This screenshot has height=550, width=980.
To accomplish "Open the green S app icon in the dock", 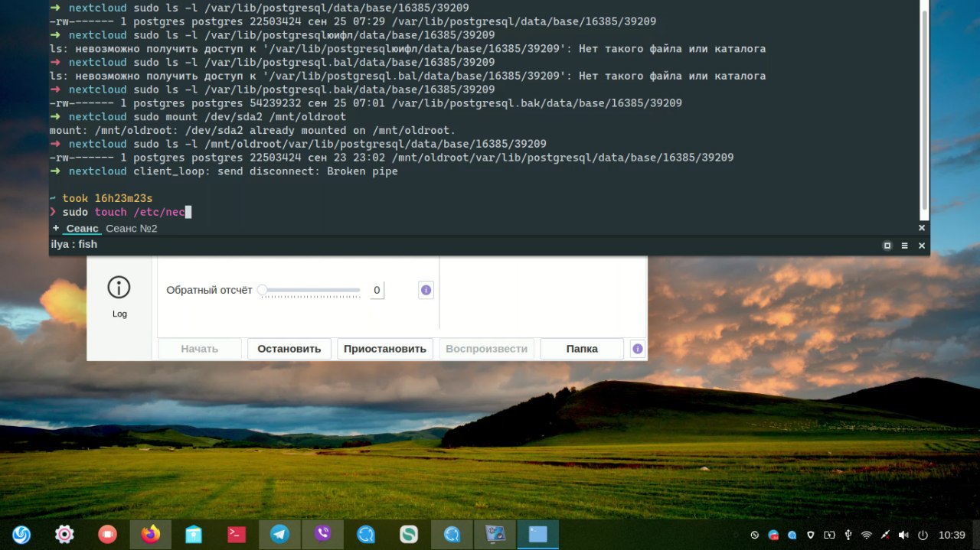I will click(x=409, y=535).
